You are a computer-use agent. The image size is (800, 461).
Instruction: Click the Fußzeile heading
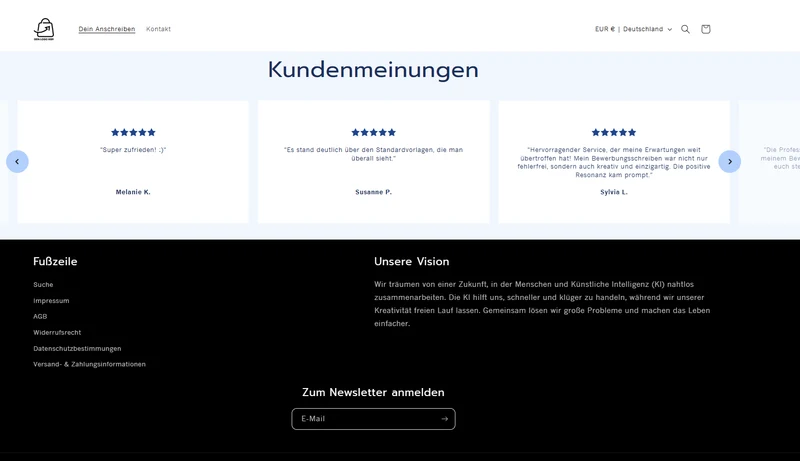pyautogui.click(x=55, y=262)
